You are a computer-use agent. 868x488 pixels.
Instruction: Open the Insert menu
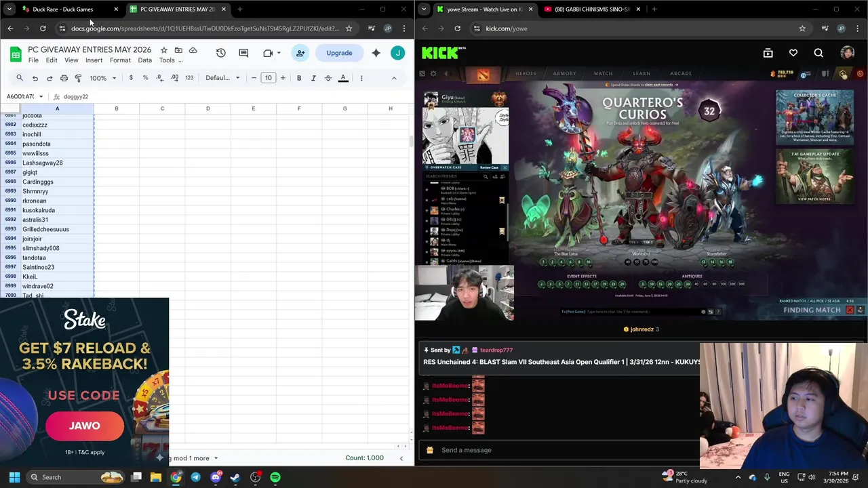coord(94,60)
